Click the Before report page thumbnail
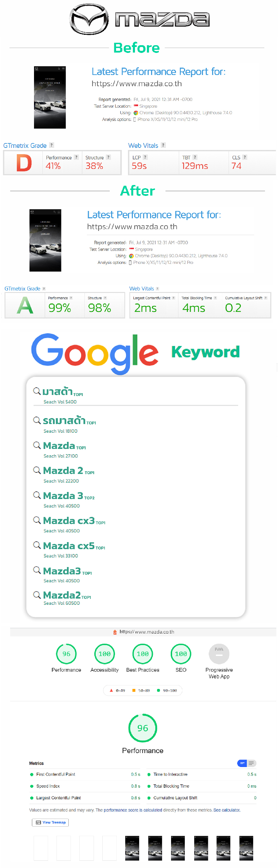278x868 pixels. coord(50,97)
